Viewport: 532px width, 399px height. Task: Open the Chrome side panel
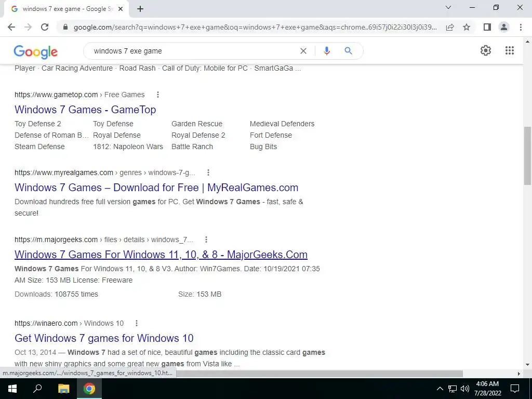[487, 27]
